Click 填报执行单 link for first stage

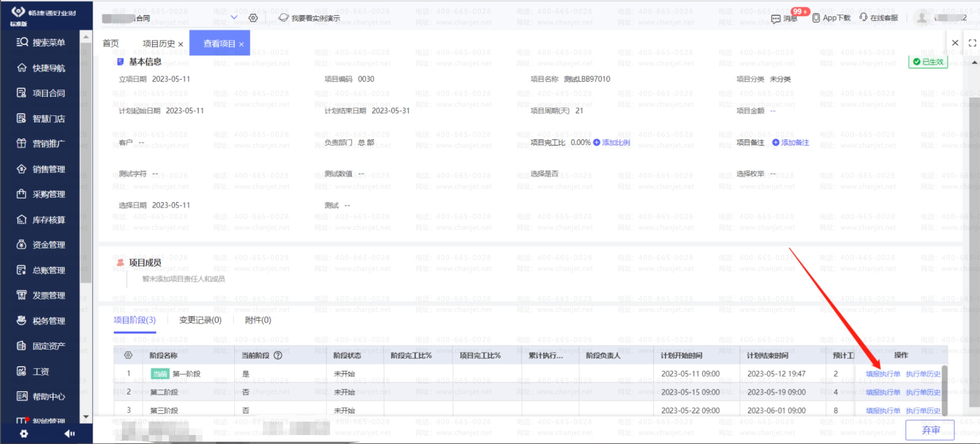click(x=882, y=373)
